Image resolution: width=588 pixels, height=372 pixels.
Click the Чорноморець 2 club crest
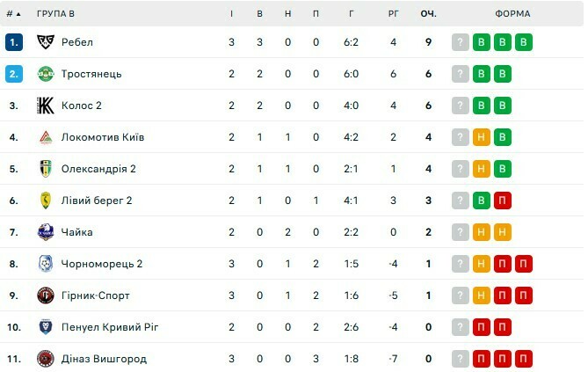pos(46,264)
